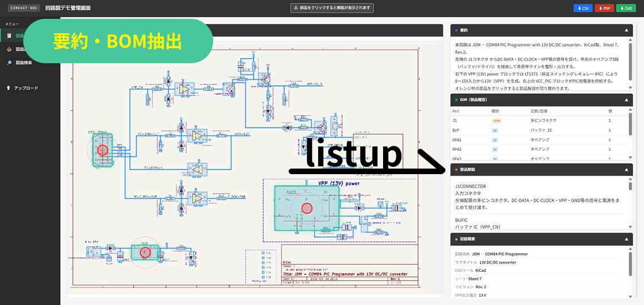Download the schematic as CSV
This screenshot has width=644, height=305.
point(583,8)
